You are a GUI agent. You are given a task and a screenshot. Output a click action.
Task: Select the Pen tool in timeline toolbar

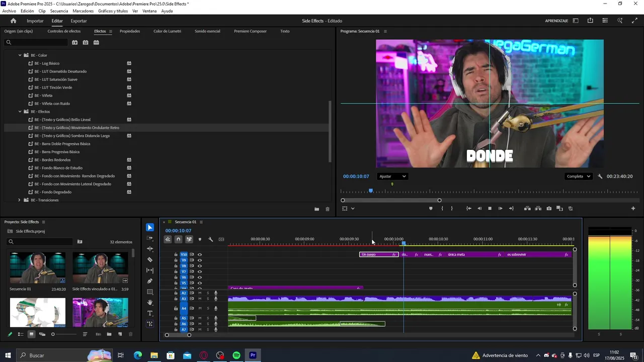click(150, 281)
